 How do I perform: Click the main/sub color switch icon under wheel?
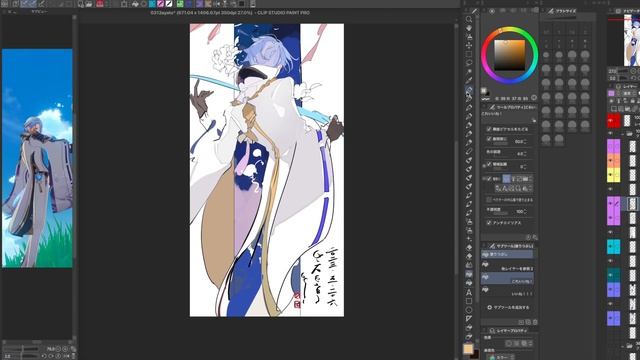point(484,91)
